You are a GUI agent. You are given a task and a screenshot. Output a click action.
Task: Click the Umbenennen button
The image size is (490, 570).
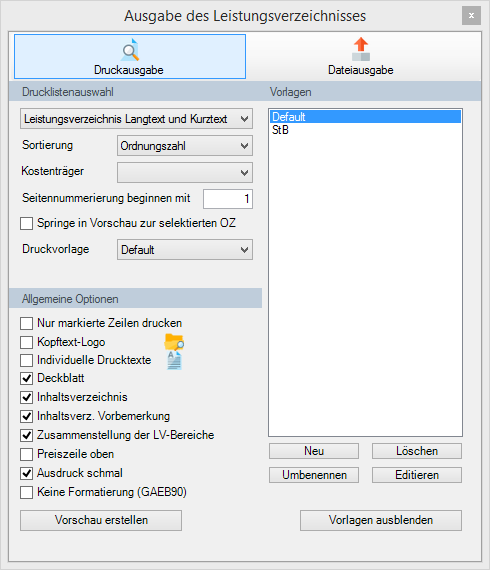[314, 475]
